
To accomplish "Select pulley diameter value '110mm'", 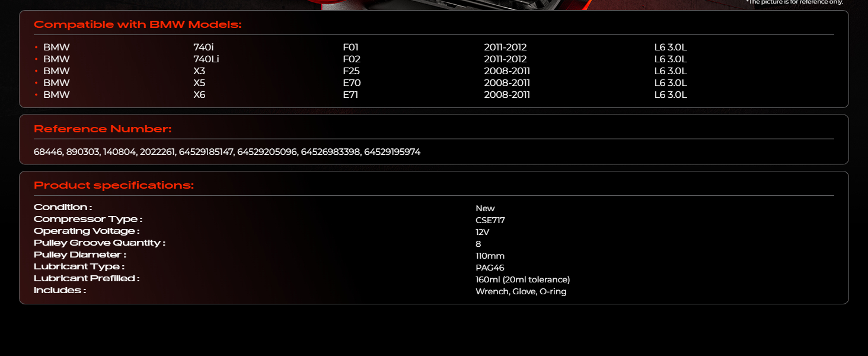I will [490, 256].
